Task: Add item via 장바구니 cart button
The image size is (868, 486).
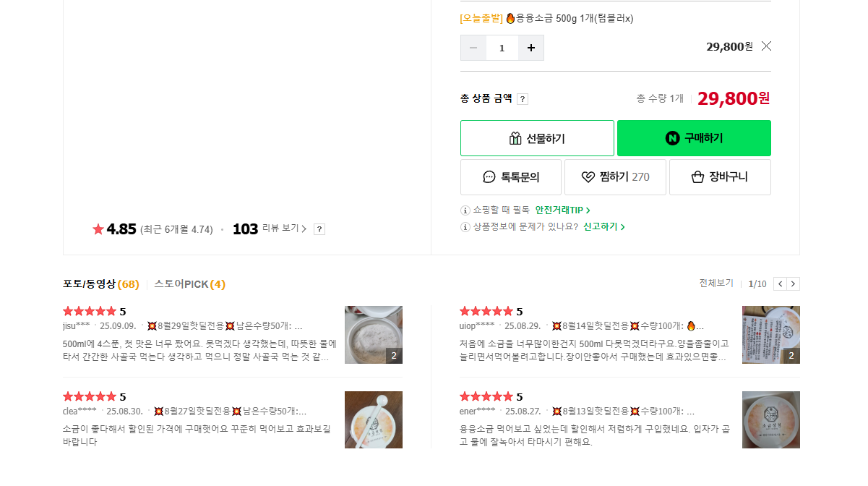Action: point(720,177)
